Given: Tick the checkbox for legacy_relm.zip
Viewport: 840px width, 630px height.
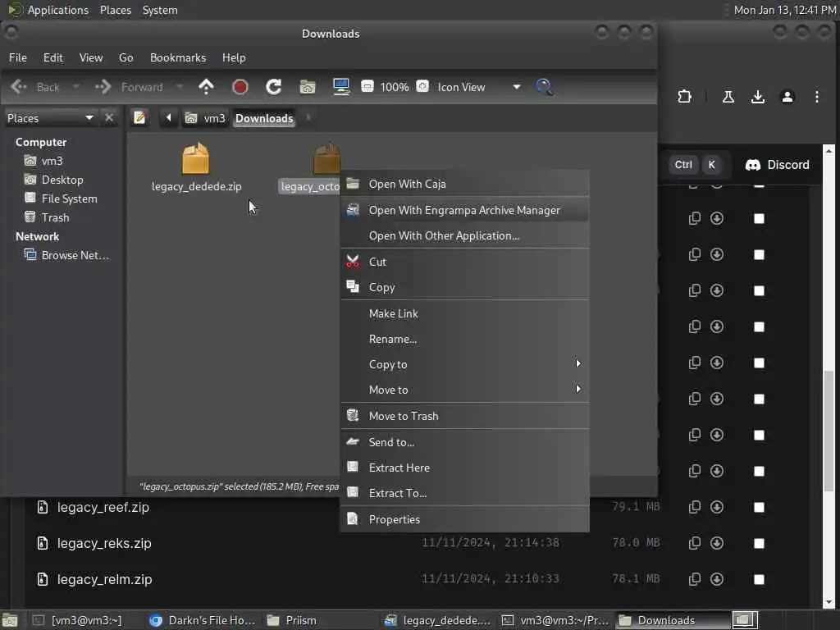Looking at the screenshot, I should click(759, 579).
